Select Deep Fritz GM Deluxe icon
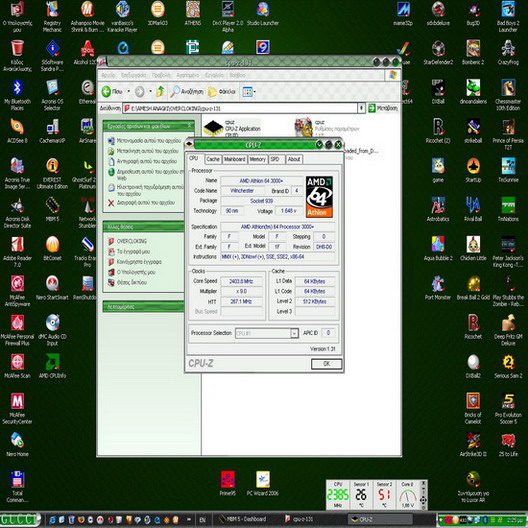 click(x=508, y=330)
